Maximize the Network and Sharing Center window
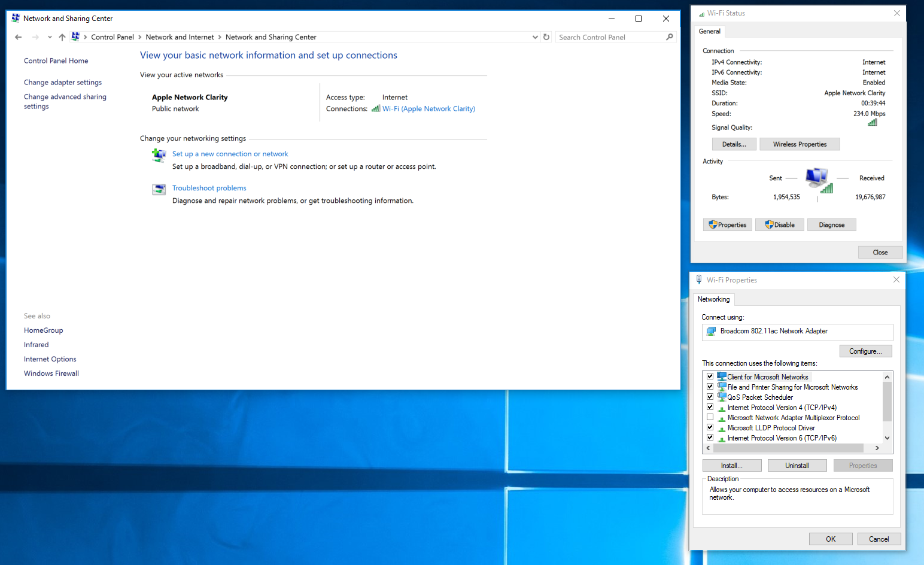924x565 pixels. tap(639, 19)
